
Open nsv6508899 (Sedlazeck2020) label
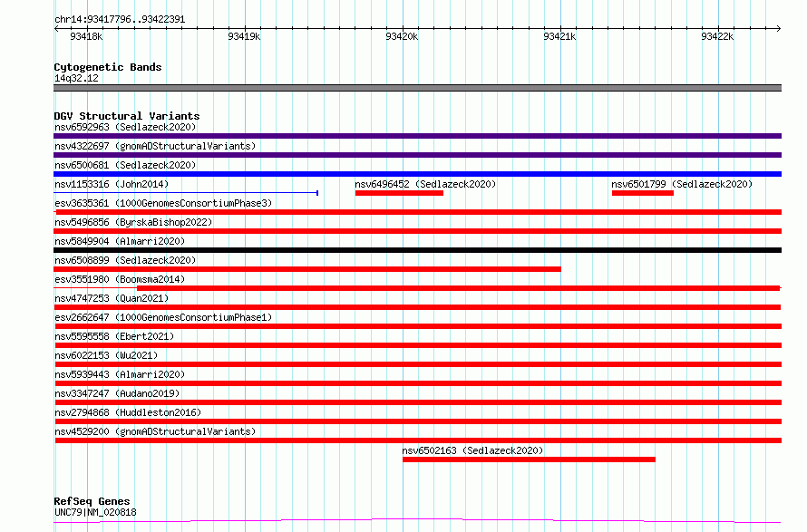[125, 260]
